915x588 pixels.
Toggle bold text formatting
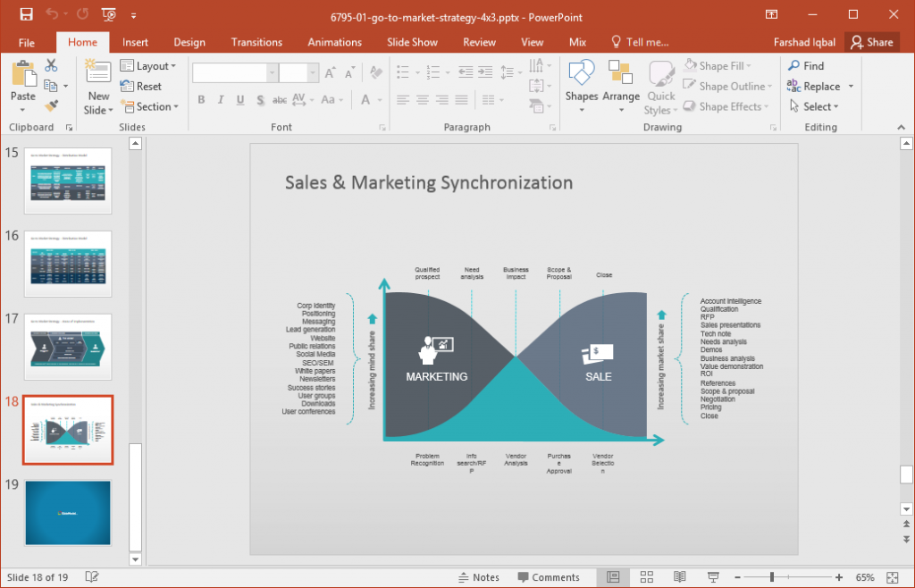(201, 100)
